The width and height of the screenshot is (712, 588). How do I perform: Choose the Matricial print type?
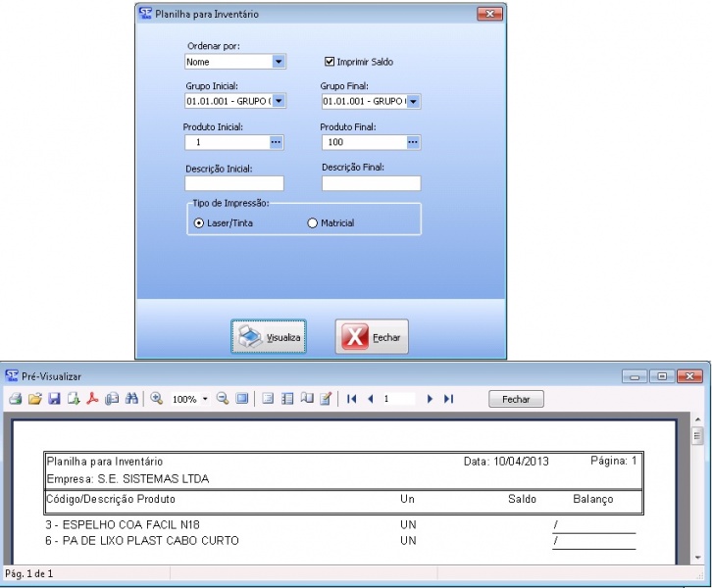click(x=313, y=223)
